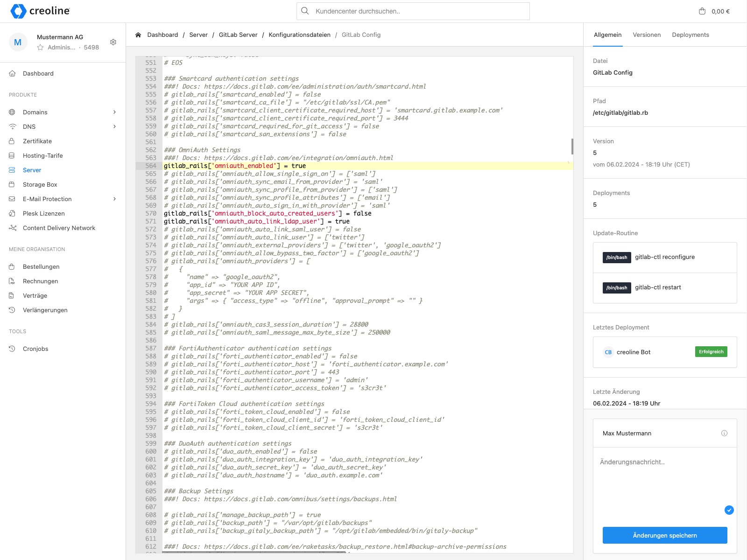747x560 pixels.
Task: Click the Erfolgreich status badge
Action: point(711,352)
